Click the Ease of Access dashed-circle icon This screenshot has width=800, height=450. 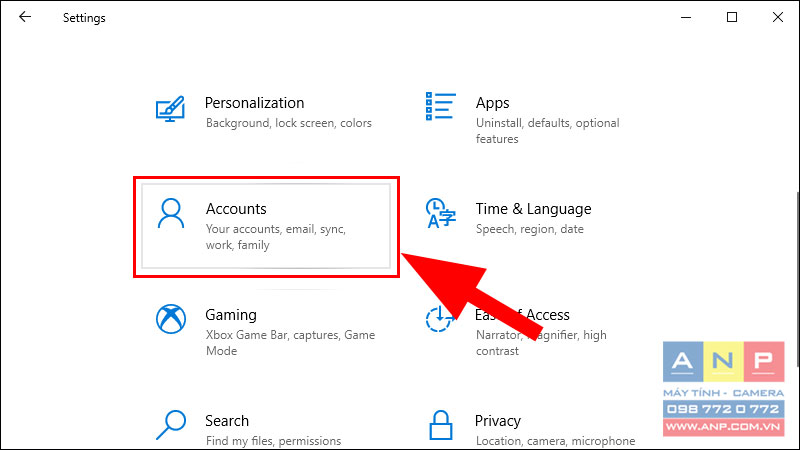coord(439,319)
